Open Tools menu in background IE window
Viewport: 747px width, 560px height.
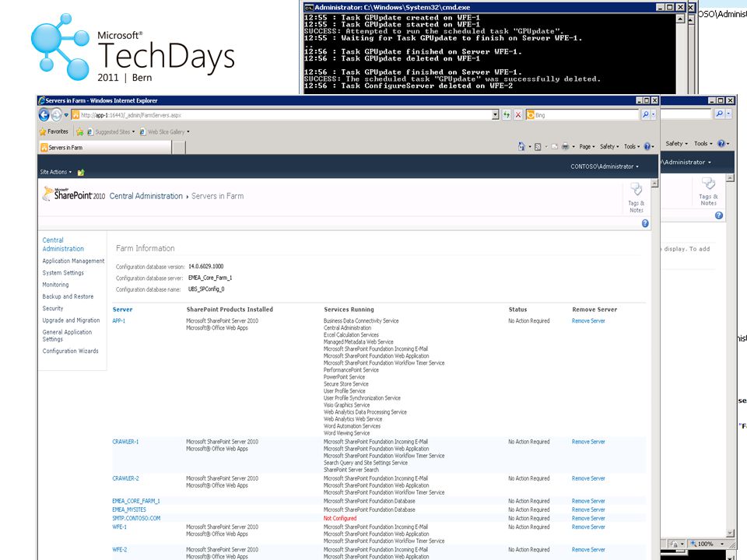coord(703,143)
